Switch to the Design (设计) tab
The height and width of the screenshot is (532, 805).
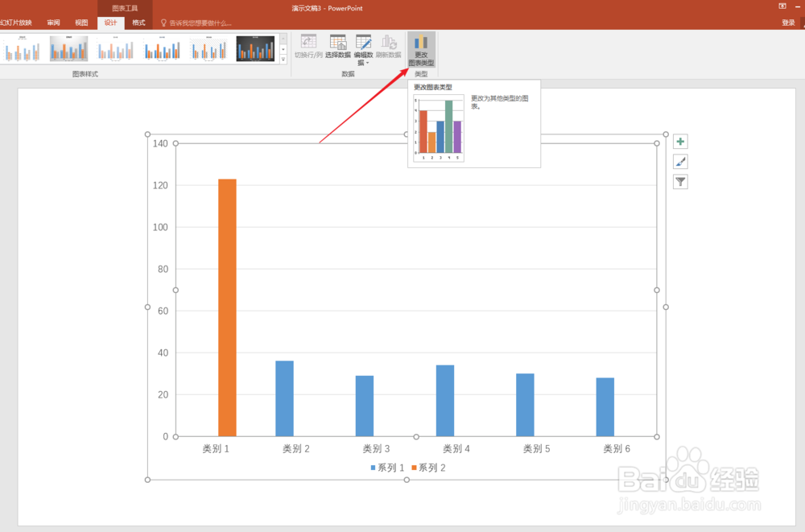110,23
